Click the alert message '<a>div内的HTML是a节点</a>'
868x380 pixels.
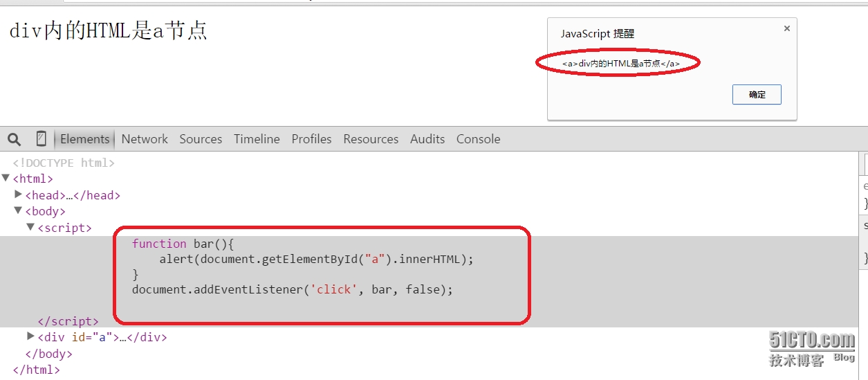click(620, 64)
